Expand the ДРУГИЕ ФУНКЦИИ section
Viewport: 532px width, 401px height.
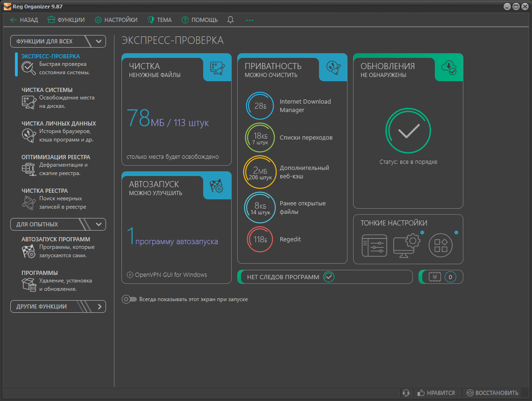99,307
